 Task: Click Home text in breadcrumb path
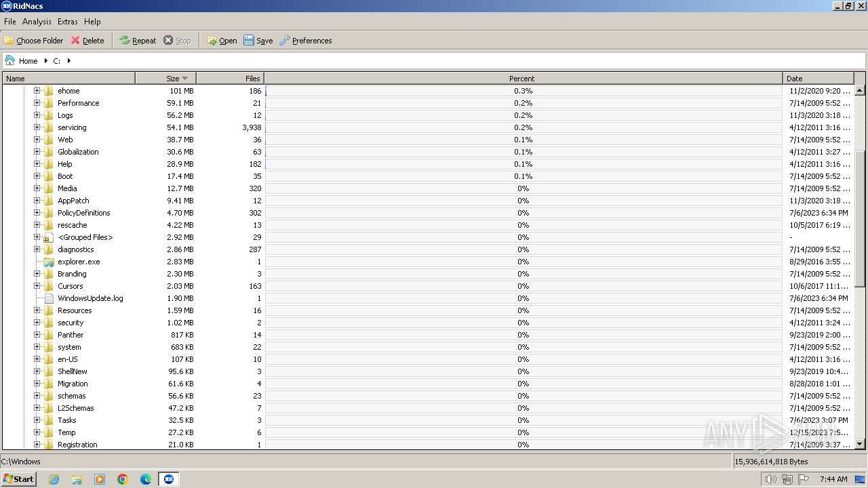28,61
